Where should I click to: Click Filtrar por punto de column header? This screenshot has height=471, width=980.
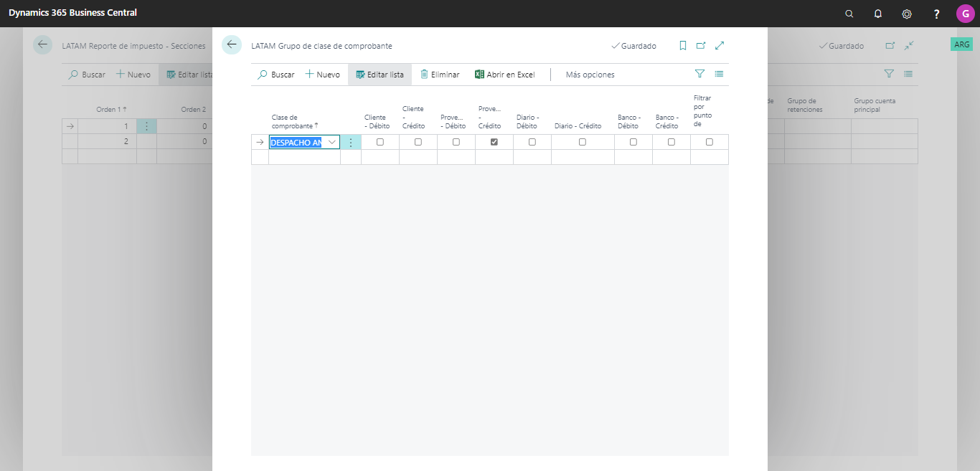pos(703,110)
